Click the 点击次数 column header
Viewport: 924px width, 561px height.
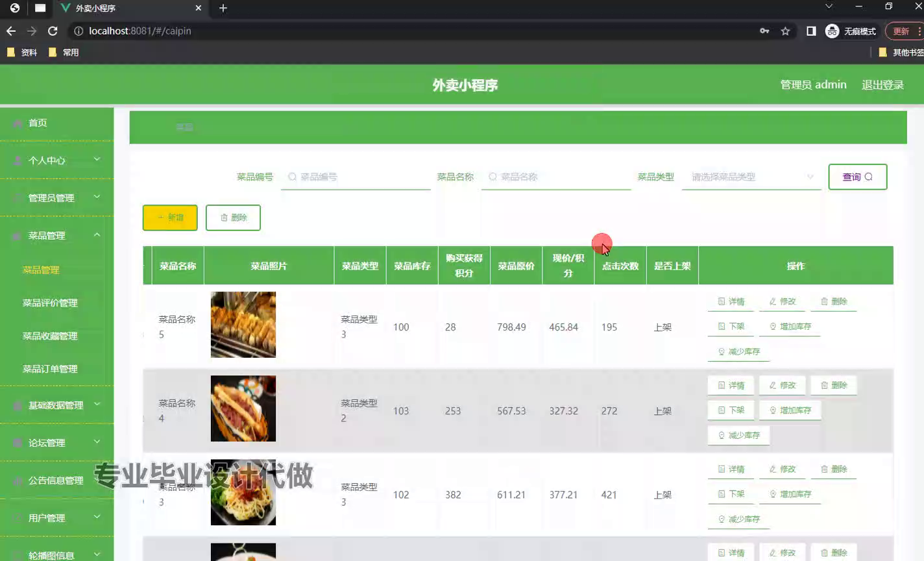point(620,266)
